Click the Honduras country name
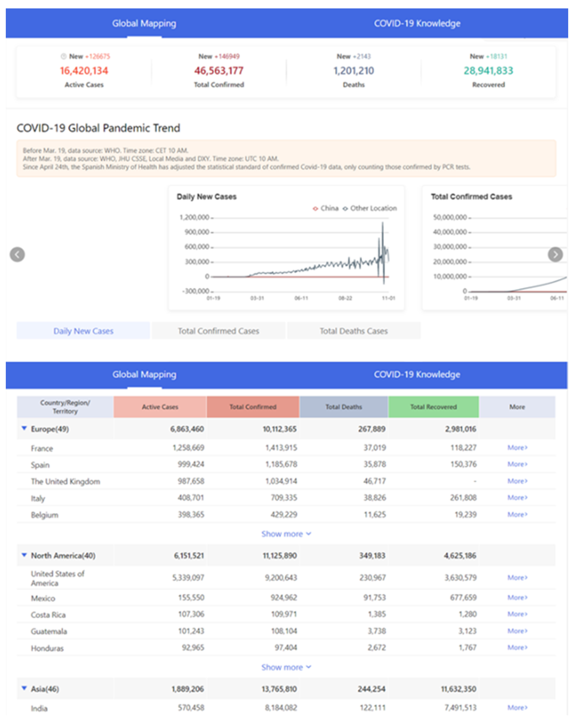Viewport: 574px width, 728px height. point(47,648)
